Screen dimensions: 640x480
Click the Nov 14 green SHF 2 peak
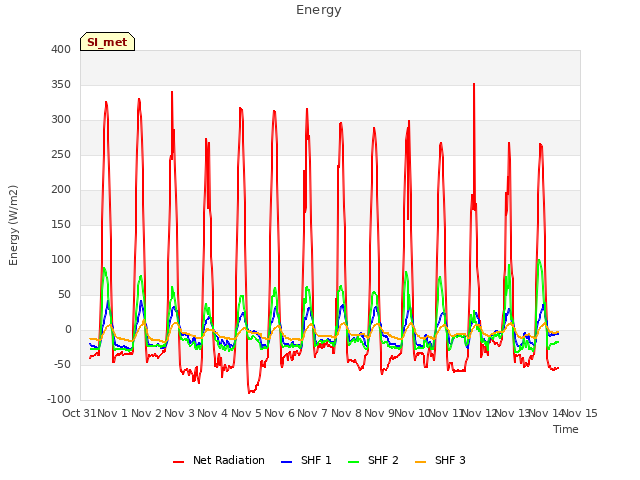click(539, 260)
